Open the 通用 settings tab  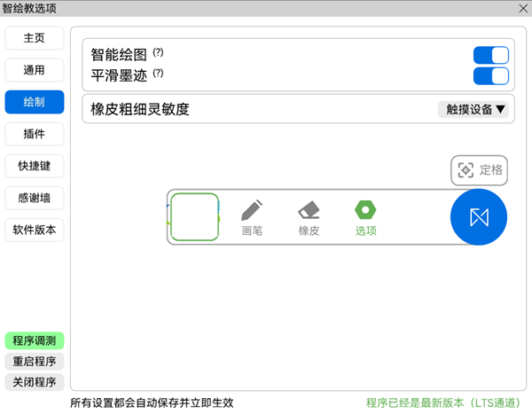35,70
